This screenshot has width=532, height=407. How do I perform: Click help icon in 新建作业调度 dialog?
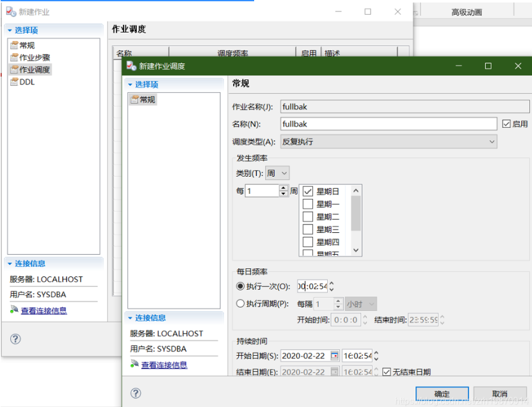click(136, 393)
